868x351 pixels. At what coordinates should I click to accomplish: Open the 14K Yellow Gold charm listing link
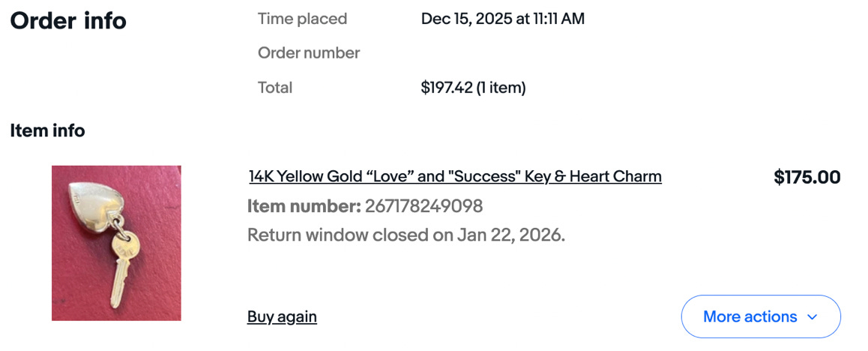pos(454,177)
